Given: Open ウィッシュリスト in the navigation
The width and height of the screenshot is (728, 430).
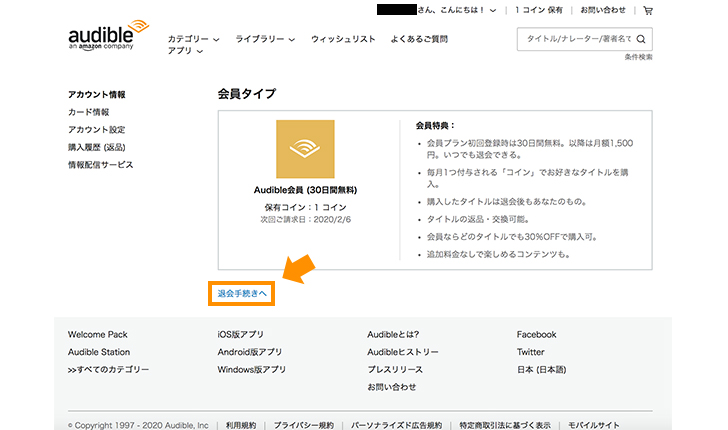Looking at the screenshot, I should coord(343,39).
